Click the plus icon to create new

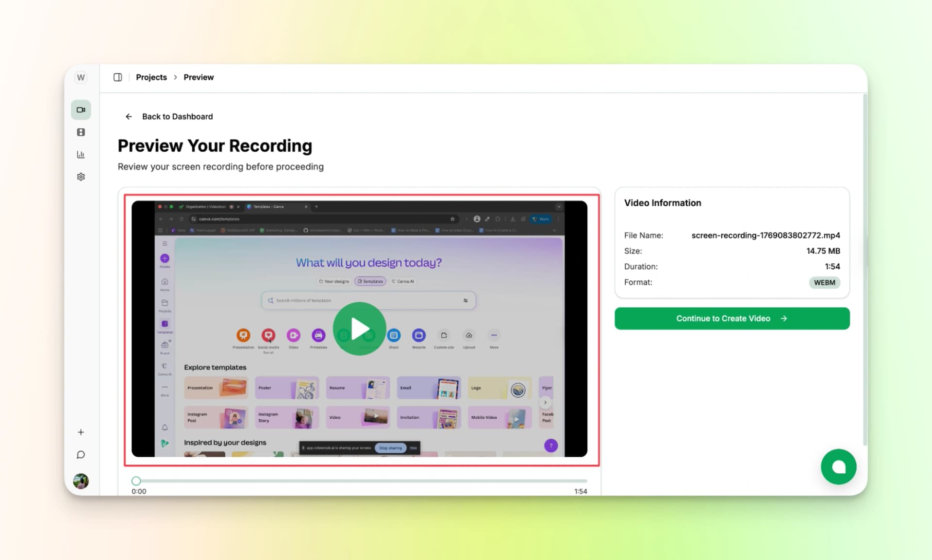coord(81,432)
